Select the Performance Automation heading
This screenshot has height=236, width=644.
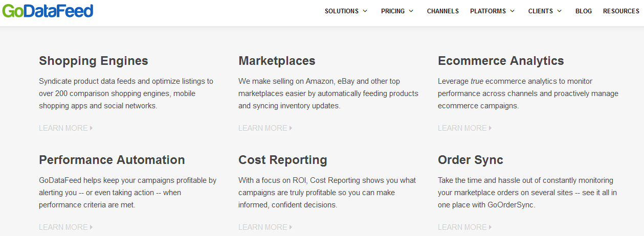pos(112,160)
